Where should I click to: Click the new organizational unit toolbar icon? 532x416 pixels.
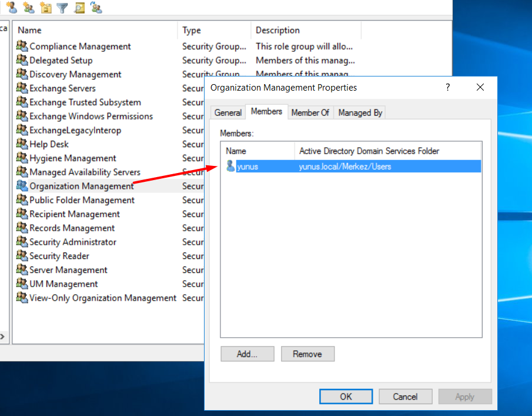[46, 8]
